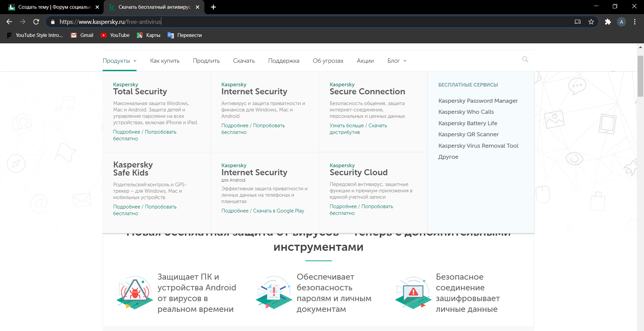The image size is (644, 331).
Task: Open Kaspersky Who Calls service
Action: click(x=466, y=112)
